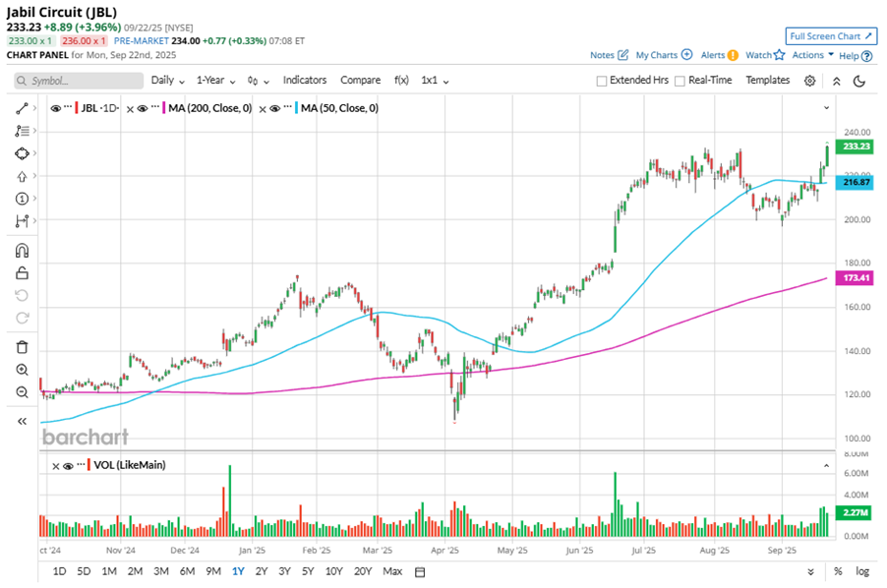Enable the Extended Hrs checkbox
Screen dimensions: 887x588
(x=602, y=81)
